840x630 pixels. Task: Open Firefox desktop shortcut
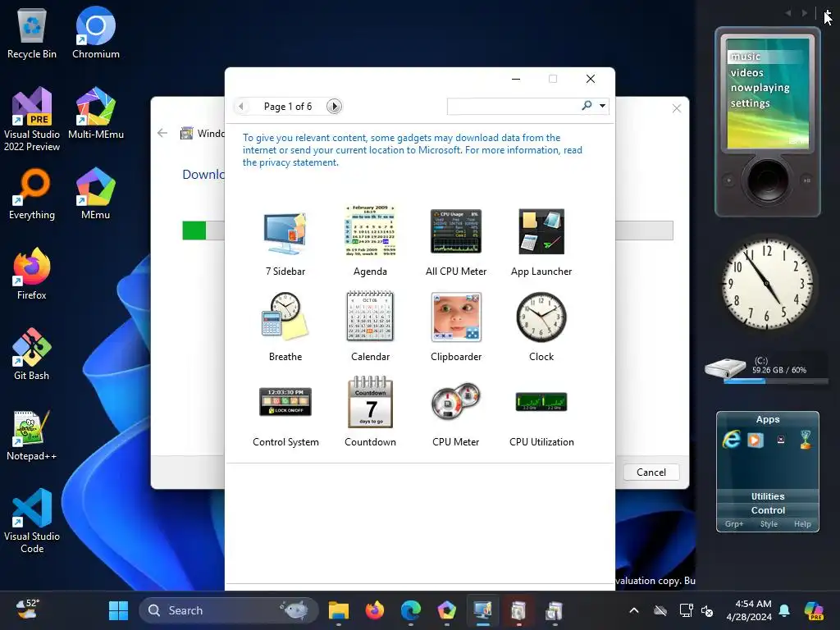(x=32, y=274)
